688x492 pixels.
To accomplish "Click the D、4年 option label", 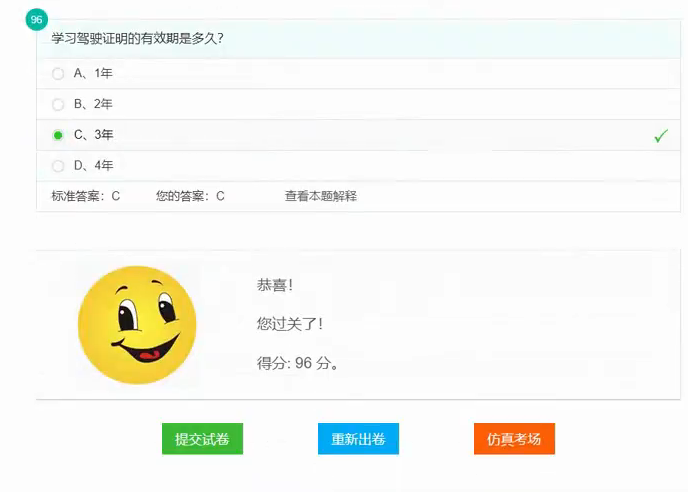I will pos(93,165).
